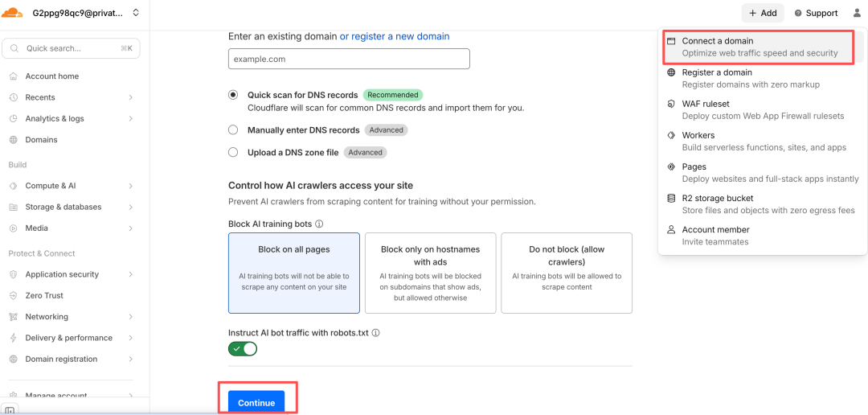Screen dimensions: 868x415
Task: Select R2 storage bucket menu entry
Action: [762, 204]
